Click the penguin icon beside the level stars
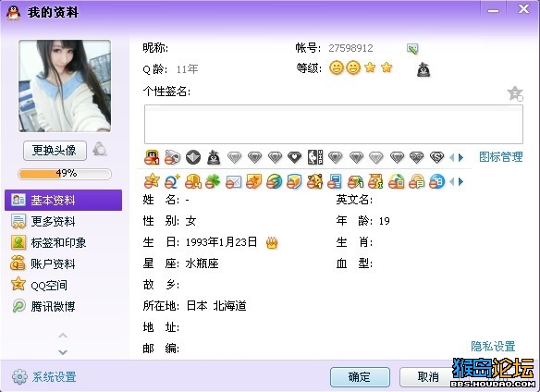Viewport: 540px width, 392px height. [x=423, y=70]
